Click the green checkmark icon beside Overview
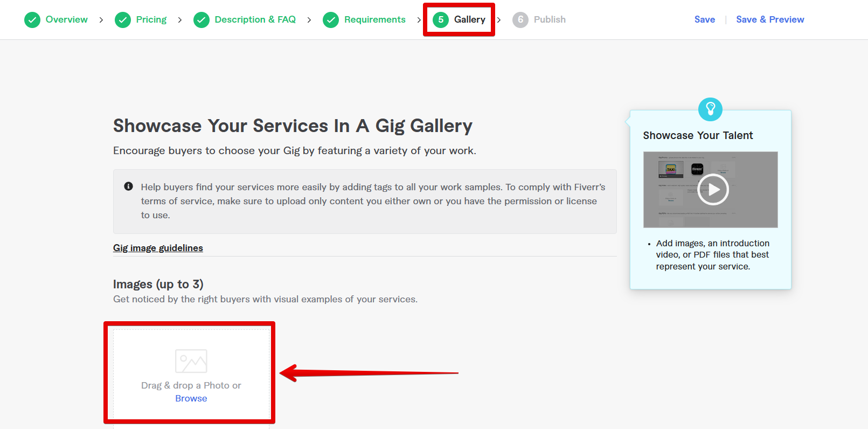This screenshot has width=868, height=429. click(32, 20)
